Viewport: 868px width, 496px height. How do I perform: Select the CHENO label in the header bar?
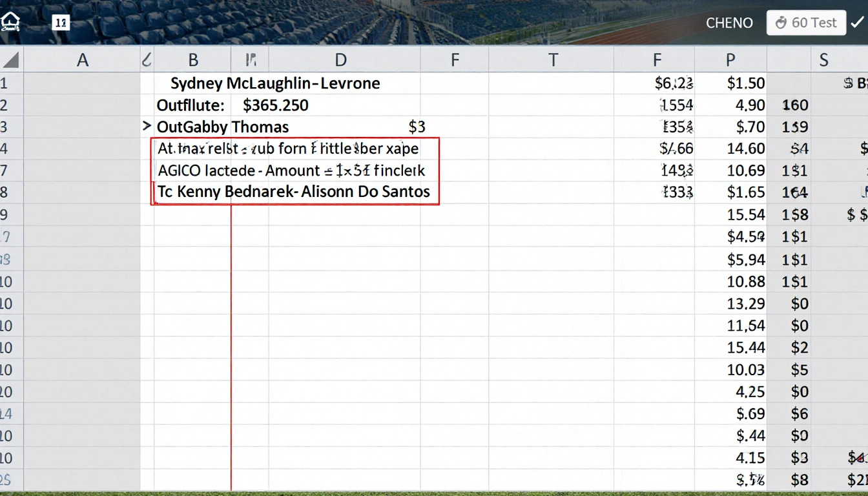click(x=729, y=23)
